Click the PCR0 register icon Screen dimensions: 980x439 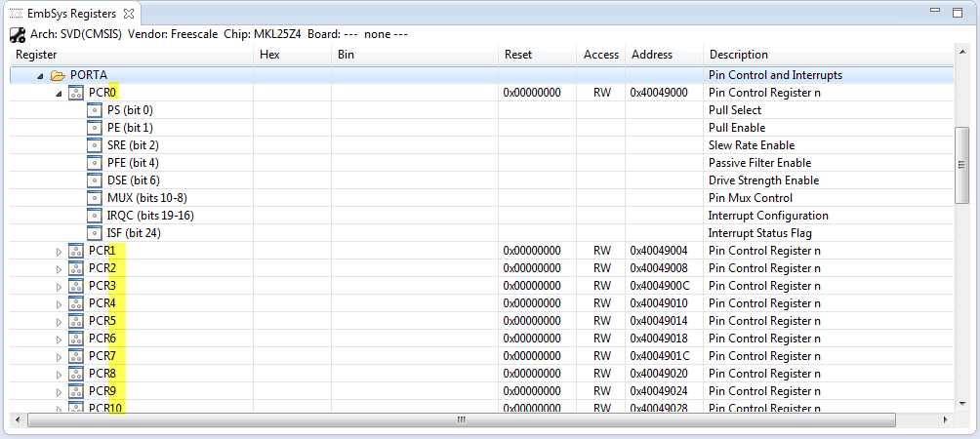tap(76, 93)
